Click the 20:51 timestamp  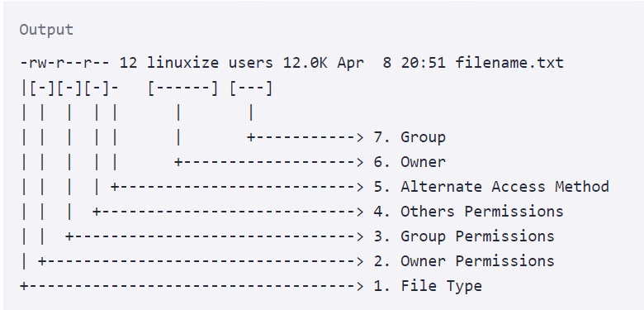tap(423, 63)
